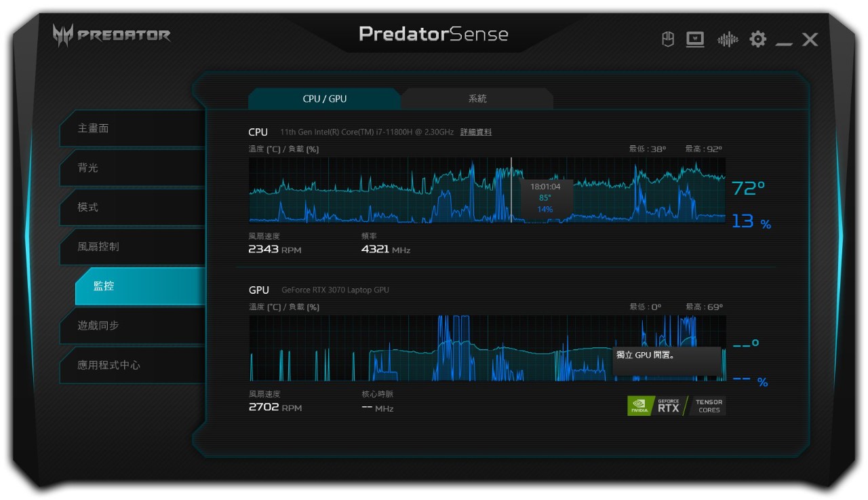Click the CPU 最高 : 92° label

pyautogui.click(x=704, y=149)
